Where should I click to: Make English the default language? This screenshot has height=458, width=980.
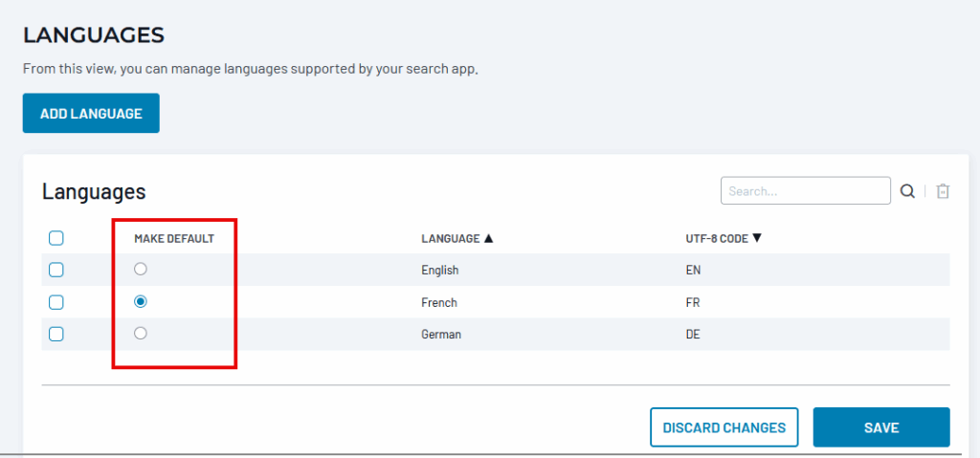click(141, 270)
